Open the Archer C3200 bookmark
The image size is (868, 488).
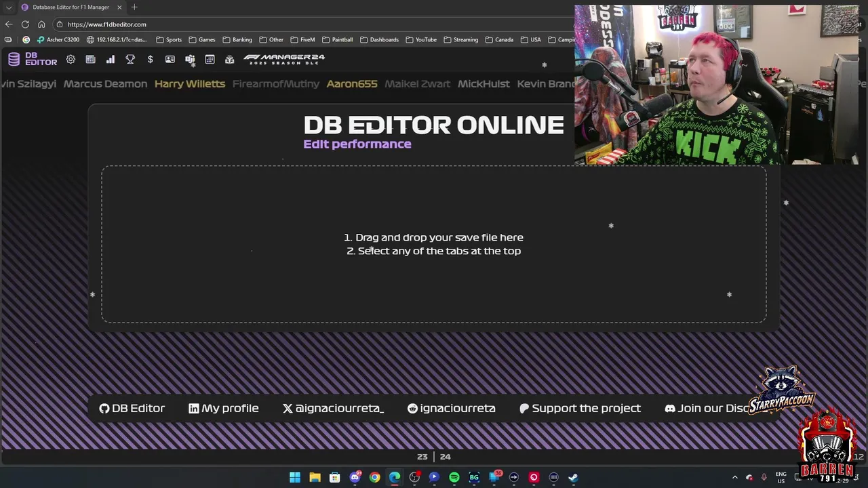[x=58, y=39]
